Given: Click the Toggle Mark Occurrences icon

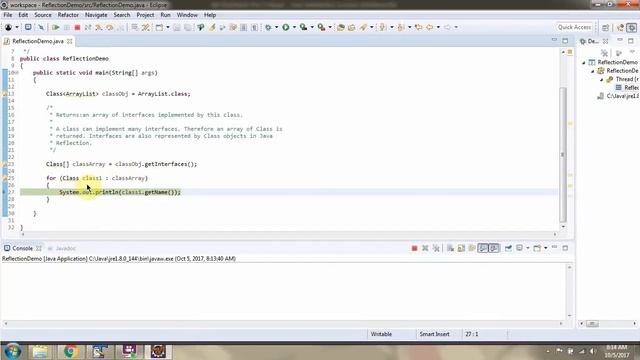Looking at the screenshot, I should [x=212, y=27].
